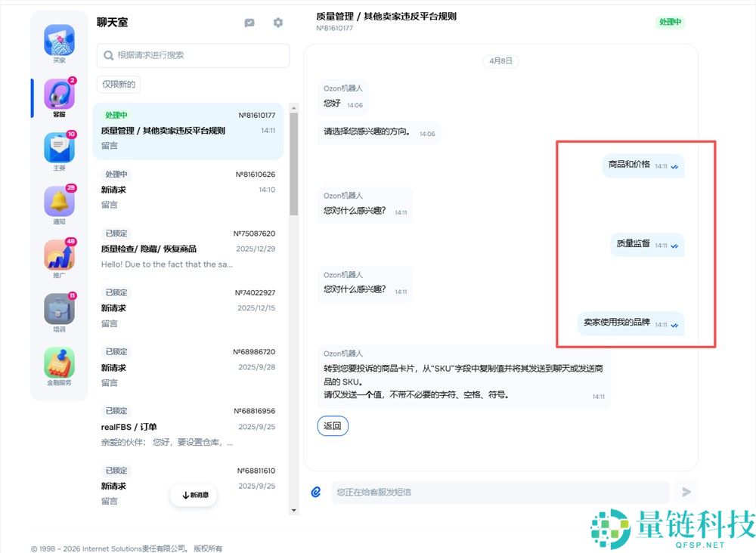Open chat settings via the gear icon
756x553 pixels.
pos(277,23)
